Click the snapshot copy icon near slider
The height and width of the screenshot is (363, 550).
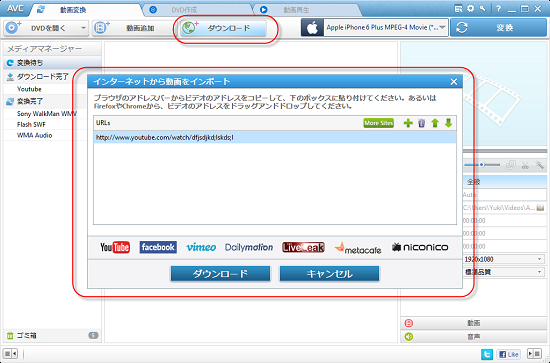coord(511,165)
